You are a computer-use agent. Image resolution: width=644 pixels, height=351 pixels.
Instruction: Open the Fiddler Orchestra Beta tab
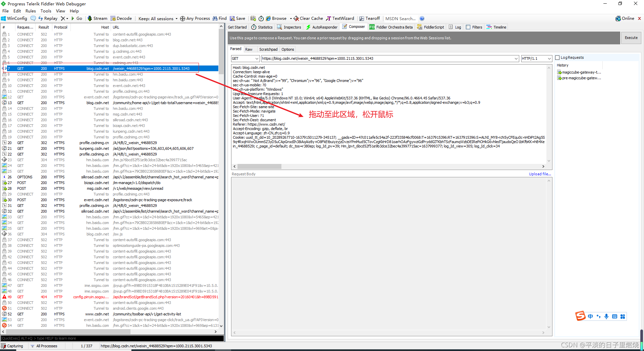(x=391, y=27)
